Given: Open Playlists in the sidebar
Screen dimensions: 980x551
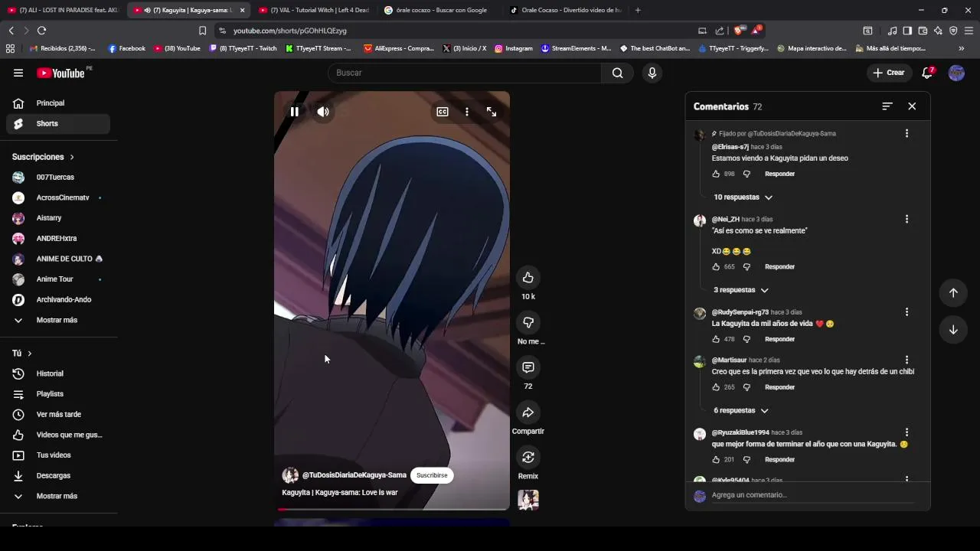Looking at the screenshot, I should tap(58, 394).
